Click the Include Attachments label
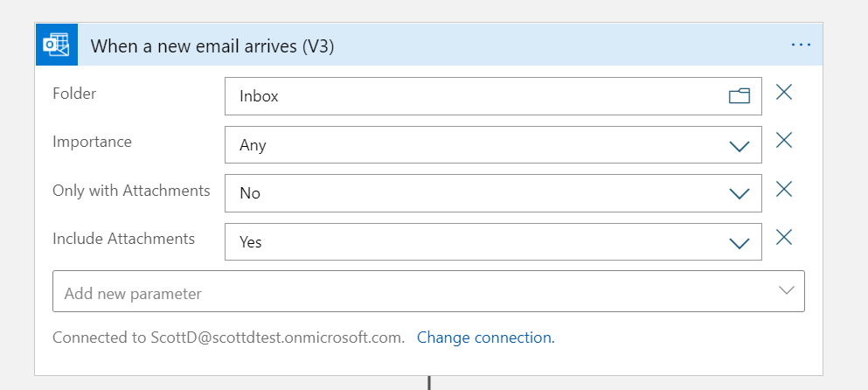 pos(123,238)
